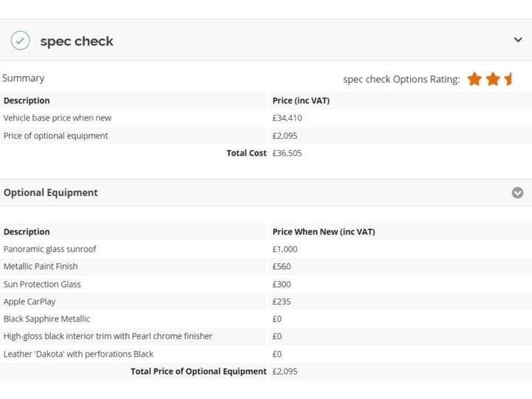
Task: Click the second orange rating star
Action: tap(493, 79)
